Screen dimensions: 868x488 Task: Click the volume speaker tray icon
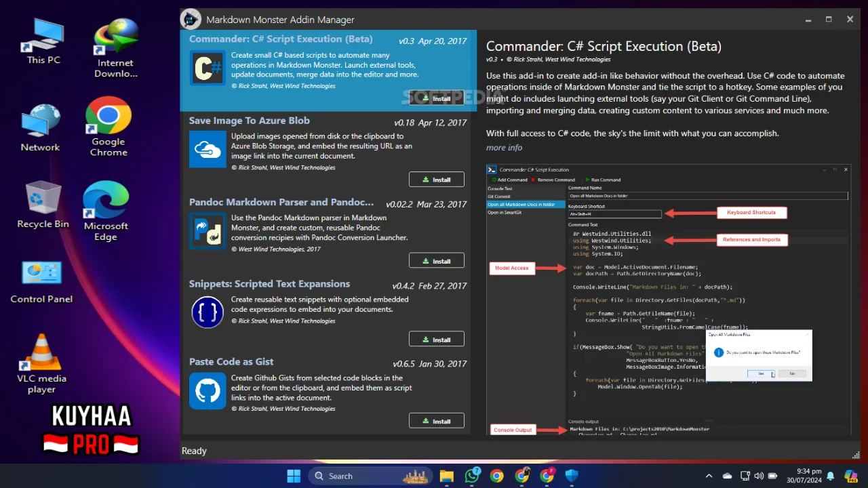click(759, 476)
